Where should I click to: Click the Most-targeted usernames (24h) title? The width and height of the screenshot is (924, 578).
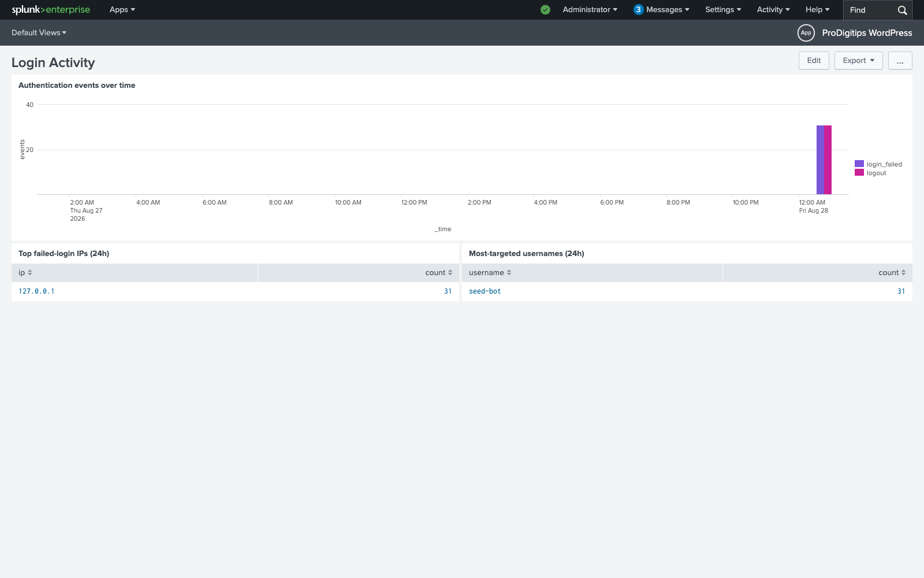526,254
